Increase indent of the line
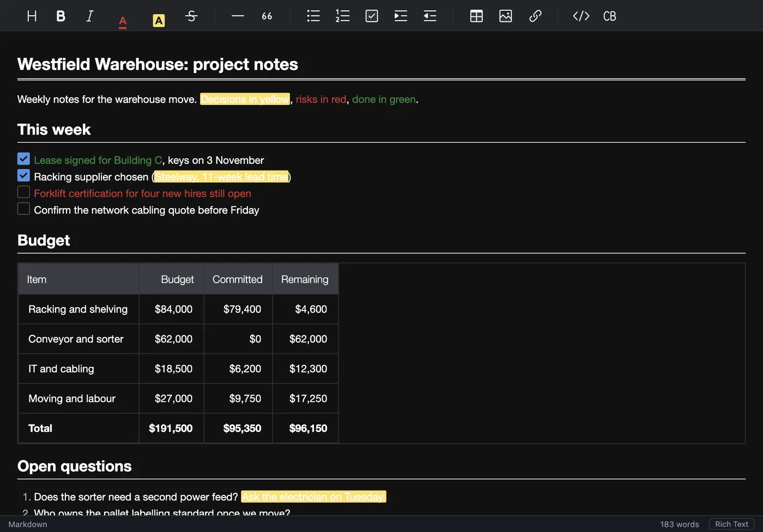763x532 pixels. (x=401, y=16)
